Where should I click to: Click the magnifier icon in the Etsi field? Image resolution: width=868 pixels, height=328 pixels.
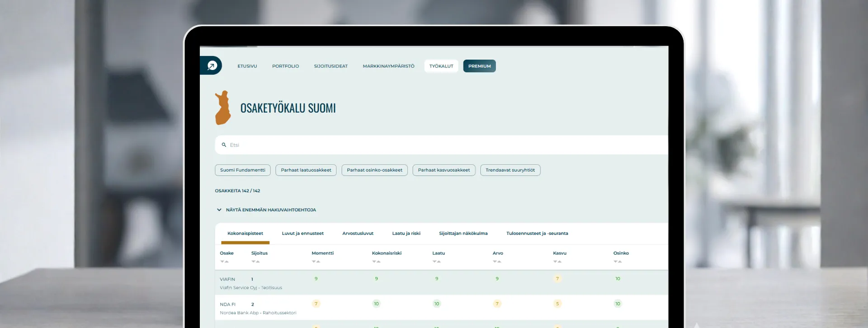[x=224, y=145]
